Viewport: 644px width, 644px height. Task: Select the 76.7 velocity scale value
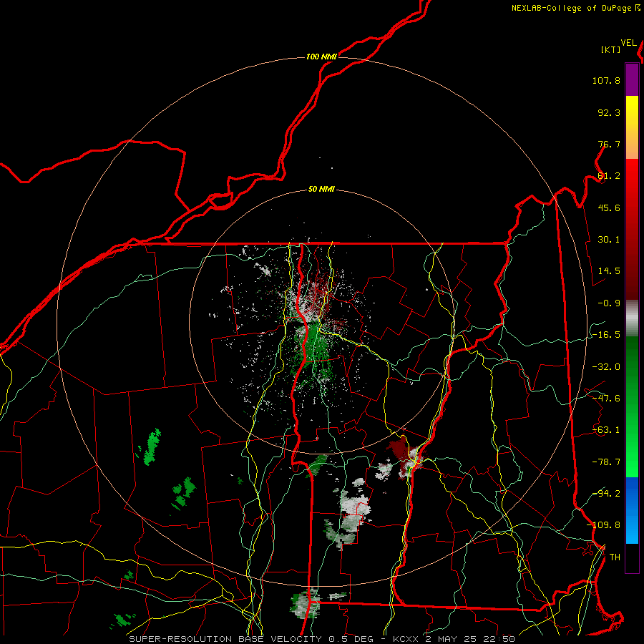point(609,144)
